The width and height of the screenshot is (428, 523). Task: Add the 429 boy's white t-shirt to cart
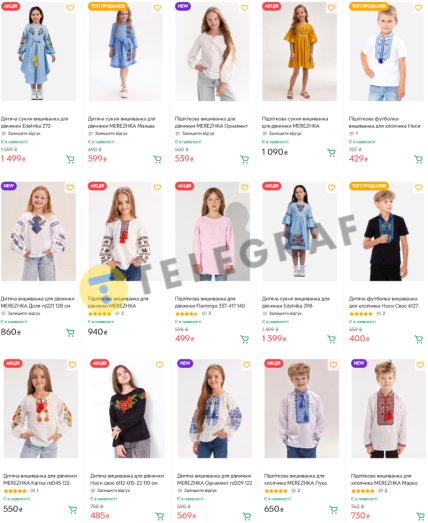pyautogui.click(x=418, y=159)
